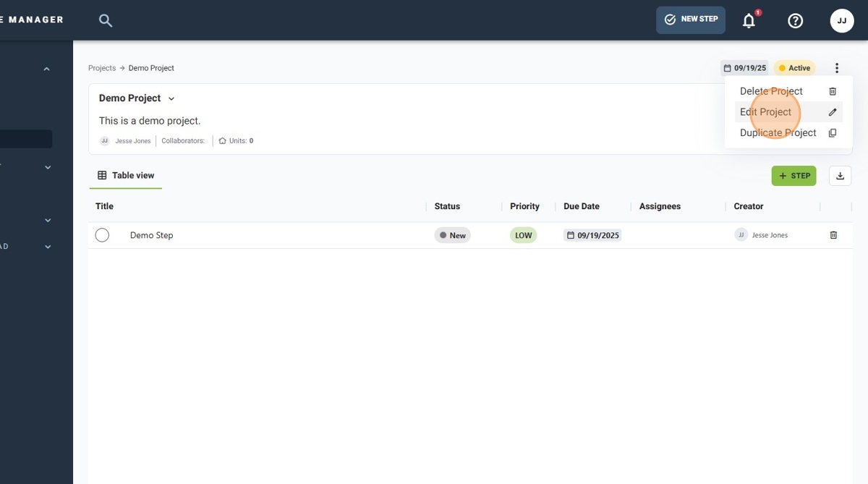The width and height of the screenshot is (868, 484).
Task: Open the help question mark icon
Action: 796,21
